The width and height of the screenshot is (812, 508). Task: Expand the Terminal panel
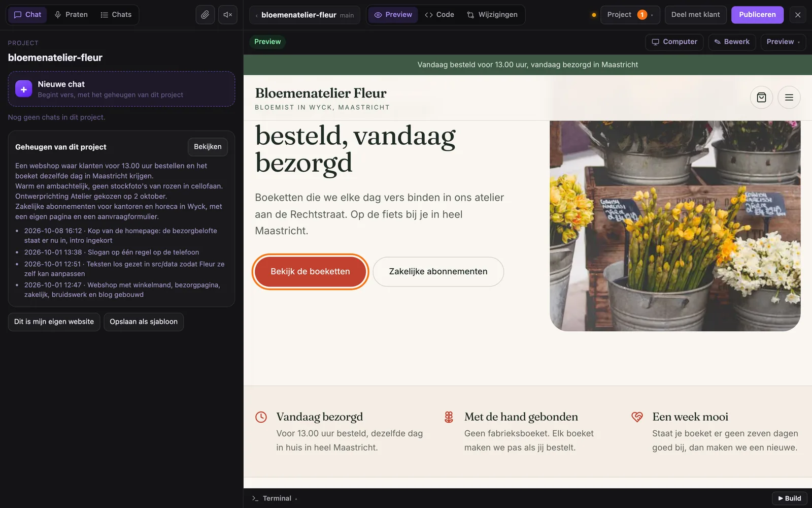click(275, 498)
